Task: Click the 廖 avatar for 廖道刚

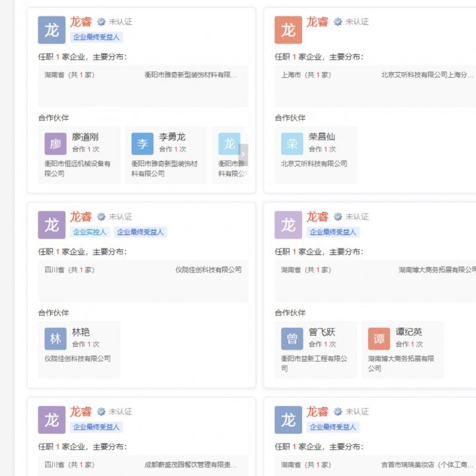Action: pos(56,143)
